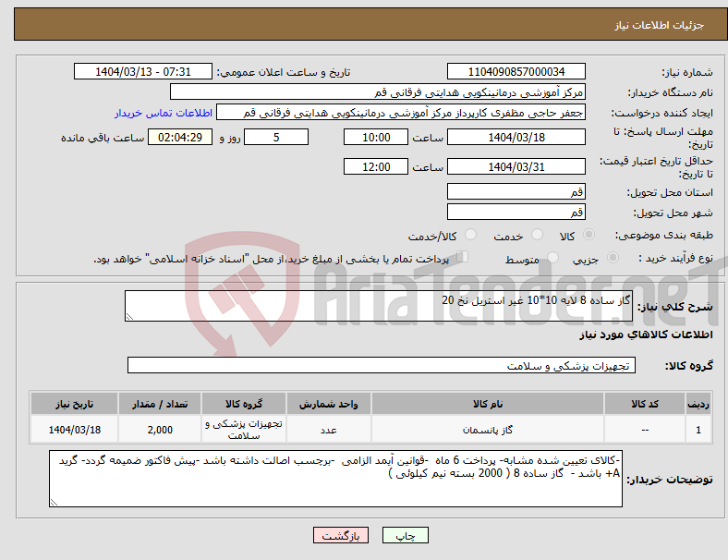This screenshot has width=728, height=560.
Task: Click the اطلاعات کالاهای مورد نیاز section heading
Action: (x=646, y=335)
